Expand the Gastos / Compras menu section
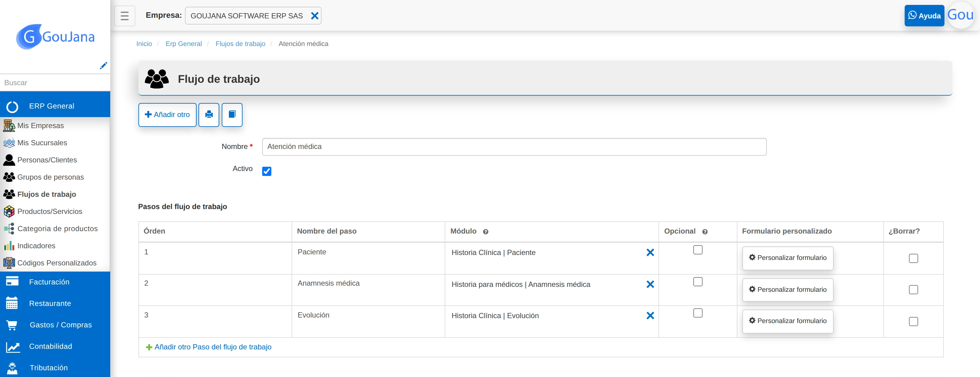This screenshot has height=377, width=980. click(55, 325)
